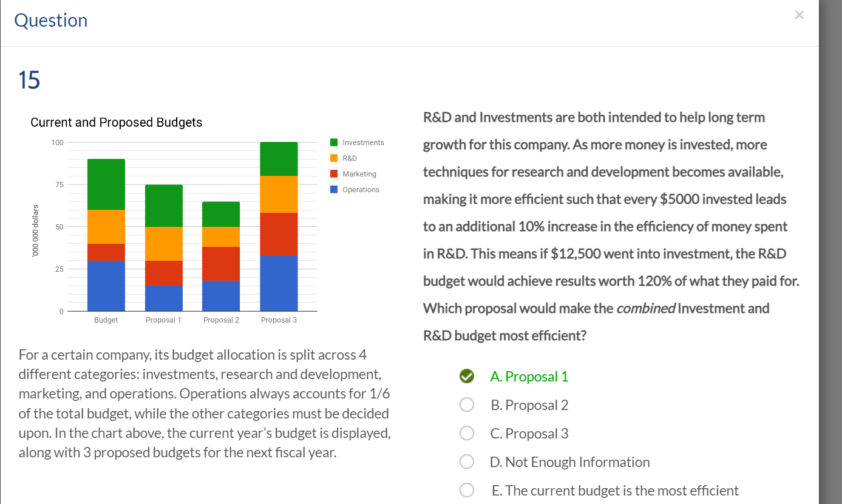Click the red Marketing segment of Proposal 2 bar
Screen dimensions: 842x504
pyautogui.click(x=221, y=264)
